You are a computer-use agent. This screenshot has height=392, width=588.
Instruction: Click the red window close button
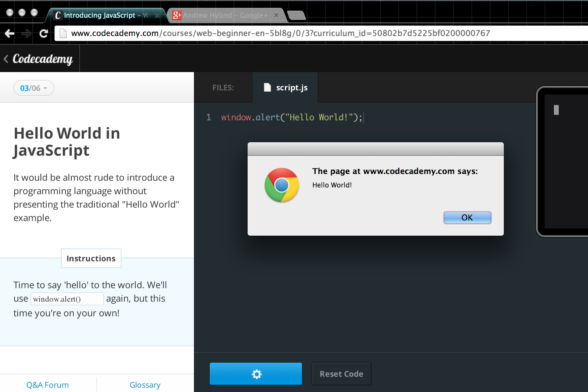tap(10, 13)
